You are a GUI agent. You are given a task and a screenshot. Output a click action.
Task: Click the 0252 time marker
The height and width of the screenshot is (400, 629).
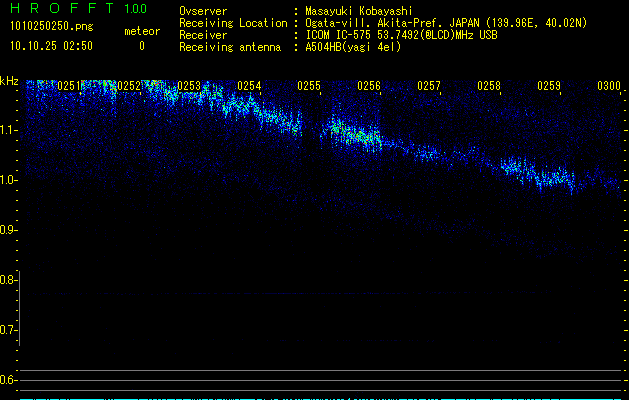coord(129,86)
